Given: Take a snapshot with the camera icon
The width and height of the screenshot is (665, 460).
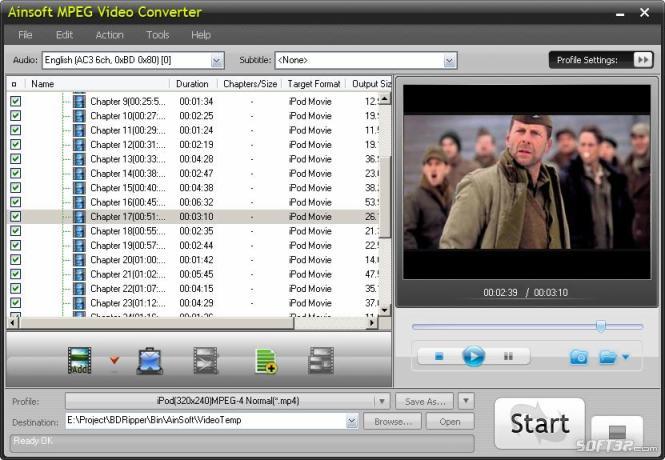Looking at the screenshot, I should pos(578,357).
